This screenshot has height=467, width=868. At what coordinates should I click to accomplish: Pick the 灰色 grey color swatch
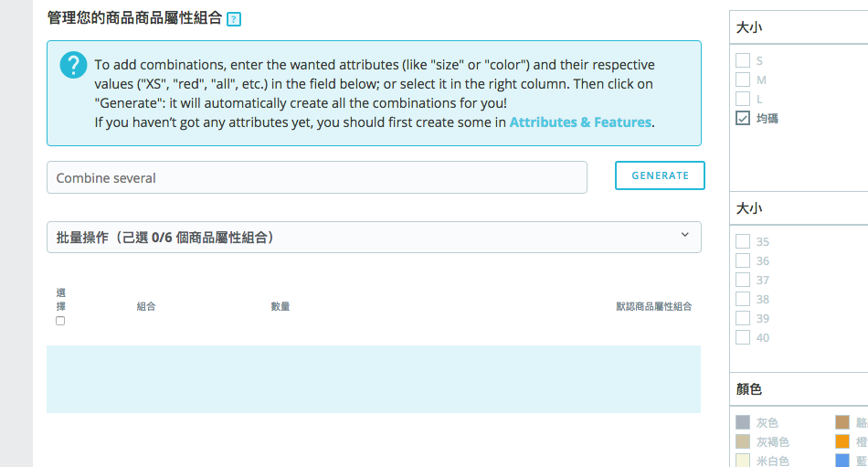click(x=743, y=422)
